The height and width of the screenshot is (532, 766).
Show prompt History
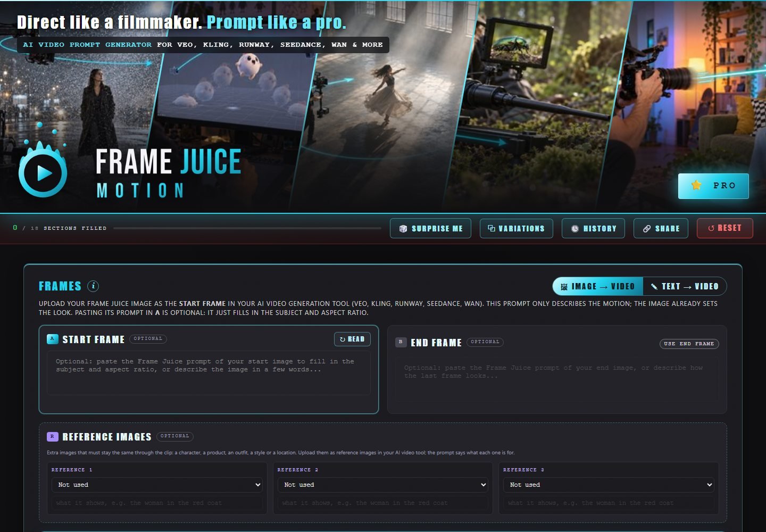[x=593, y=228]
